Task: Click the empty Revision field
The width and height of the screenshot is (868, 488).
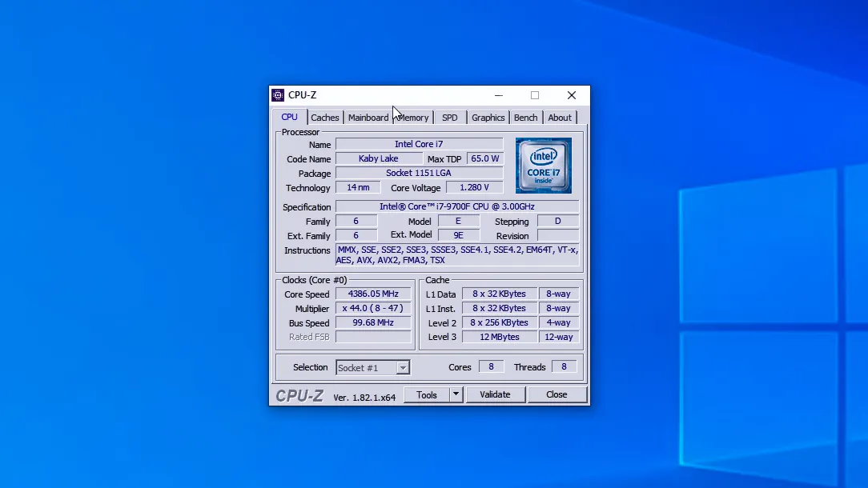Action: tap(558, 235)
